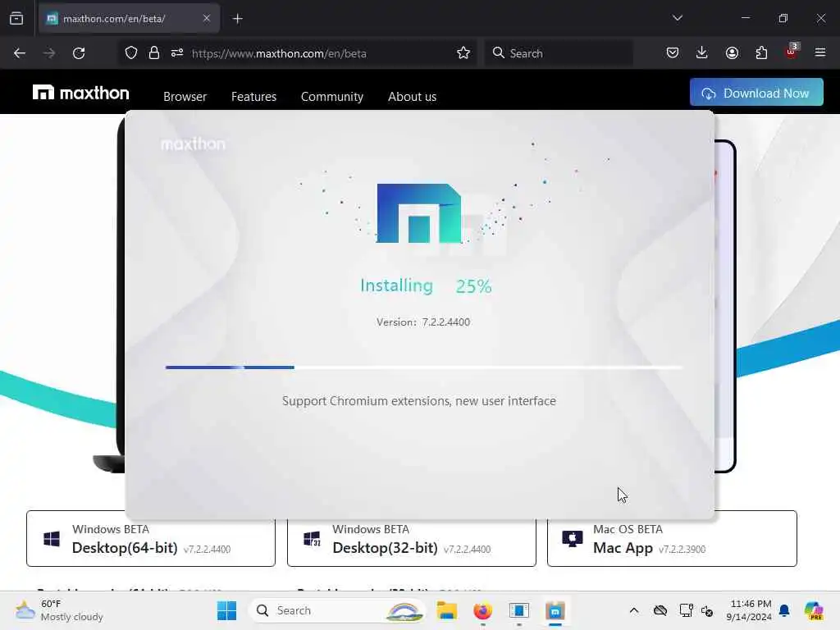The height and width of the screenshot is (630, 840).
Task: Click the Maxthon logo on the site
Action: pyautogui.click(x=81, y=93)
